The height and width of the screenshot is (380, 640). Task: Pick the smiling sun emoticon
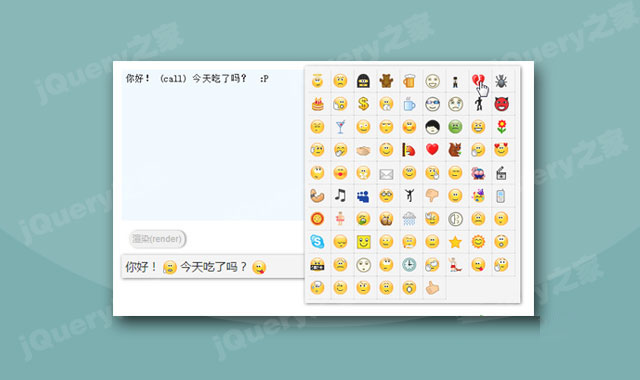pyautogui.click(x=478, y=242)
